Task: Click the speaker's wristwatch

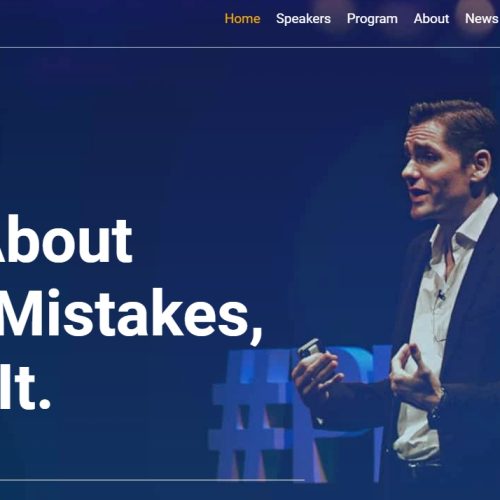Action: coord(438,410)
